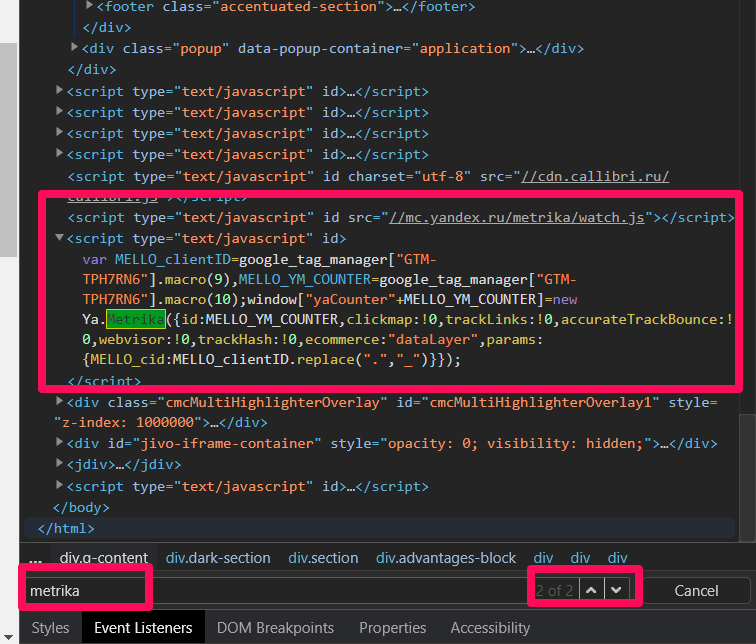Select div.dark-section in the breadcrumb trail
Screen dimensions: 756x644
(x=218, y=558)
